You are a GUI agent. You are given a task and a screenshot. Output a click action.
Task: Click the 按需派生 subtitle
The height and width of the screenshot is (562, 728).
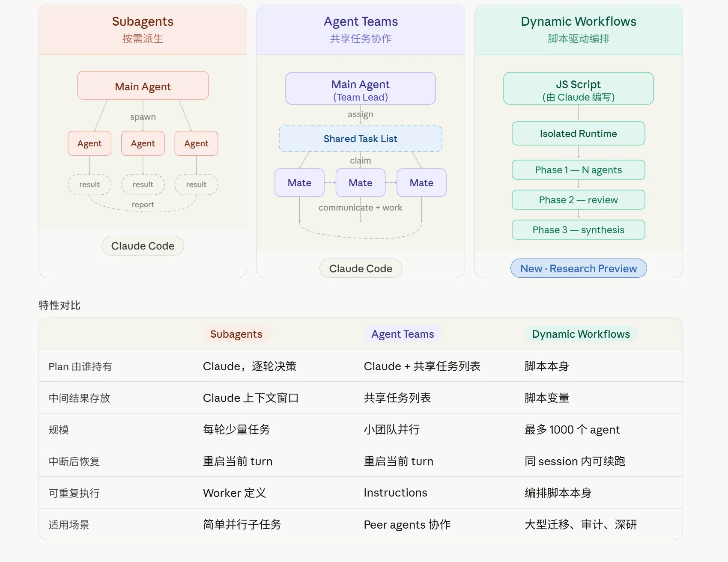coord(143,39)
